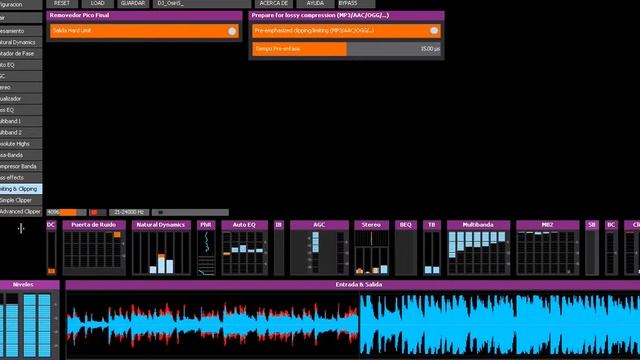Click the 21-24000 Hz frequency range label
Screen dimensions: 640x360
(x=129, y=212)
